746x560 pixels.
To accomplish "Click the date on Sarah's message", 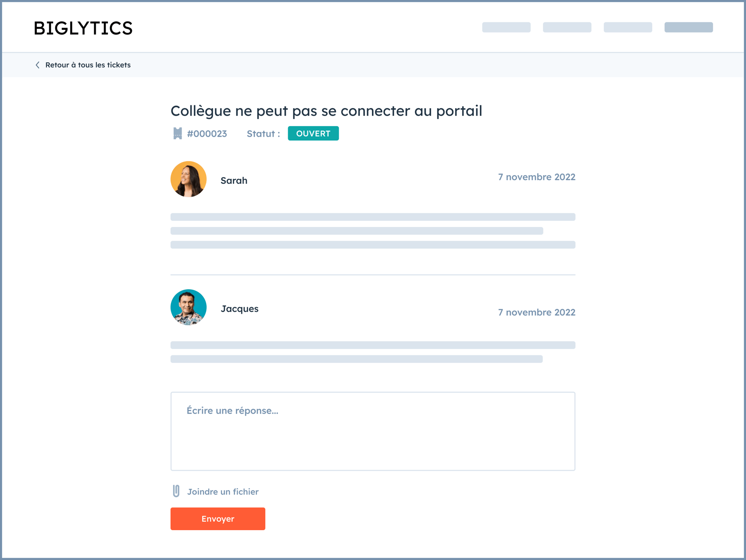I will click(x=536, y=177).
